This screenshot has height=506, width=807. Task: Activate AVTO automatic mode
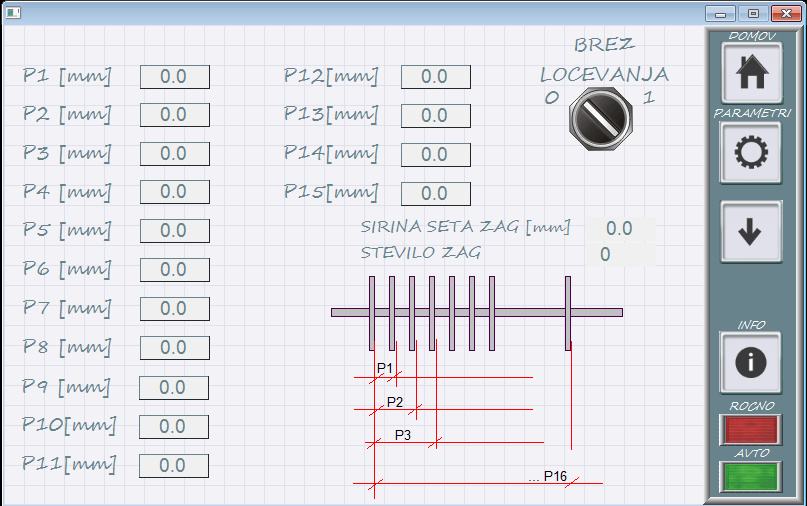[750, 476]
